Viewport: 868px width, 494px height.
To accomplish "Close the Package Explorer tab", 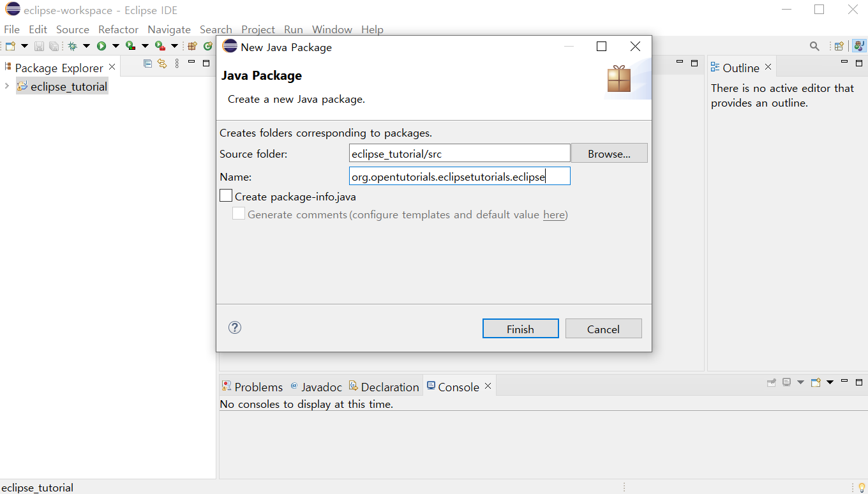I will click(112, 66).
